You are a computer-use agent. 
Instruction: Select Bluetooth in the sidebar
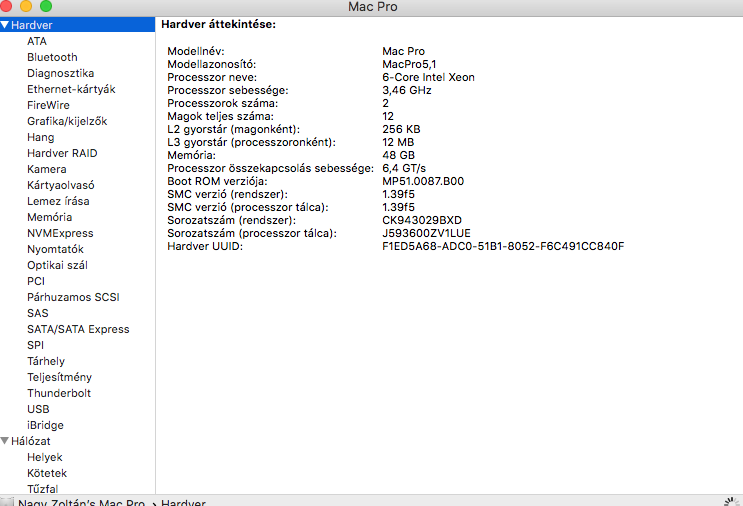coord(52,57)
